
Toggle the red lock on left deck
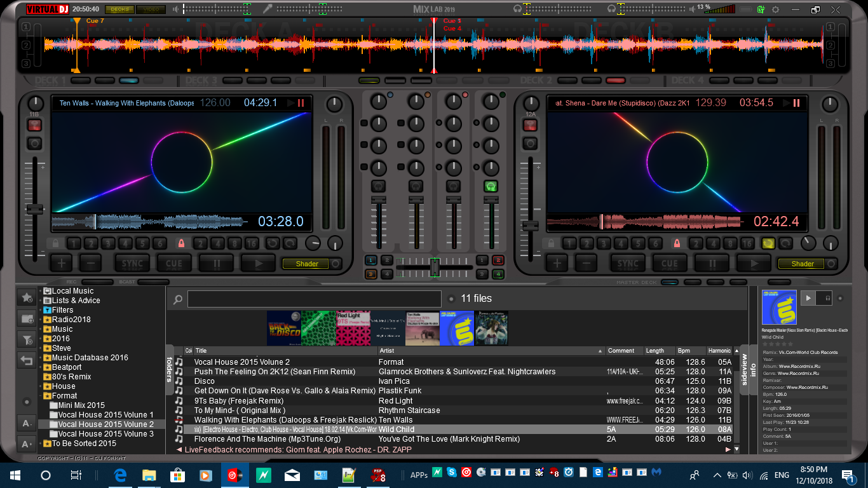181,243
